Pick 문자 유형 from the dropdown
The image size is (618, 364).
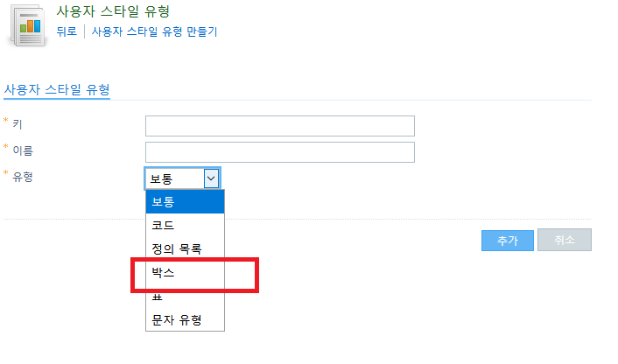point(185,320)
